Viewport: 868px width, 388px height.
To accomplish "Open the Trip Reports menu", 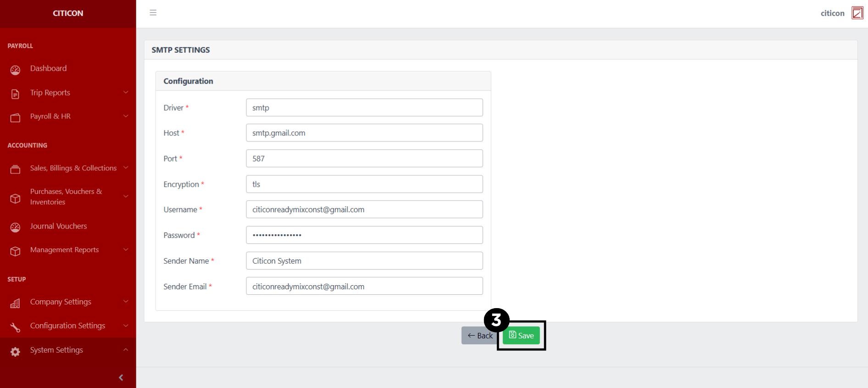I will pyautogui.click(x=68, y=92).
